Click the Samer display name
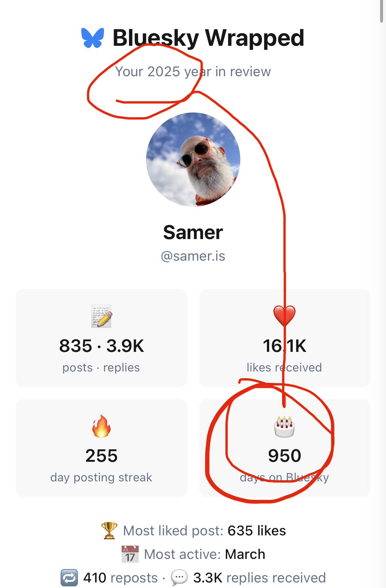Screen dimensions: 386x588 (x=193, y=233)
